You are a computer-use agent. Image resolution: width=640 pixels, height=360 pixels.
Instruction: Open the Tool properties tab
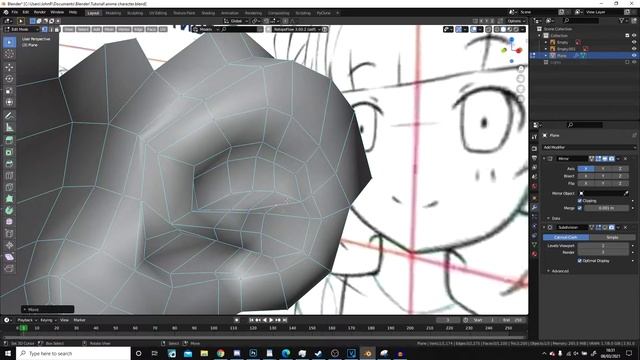534,138
